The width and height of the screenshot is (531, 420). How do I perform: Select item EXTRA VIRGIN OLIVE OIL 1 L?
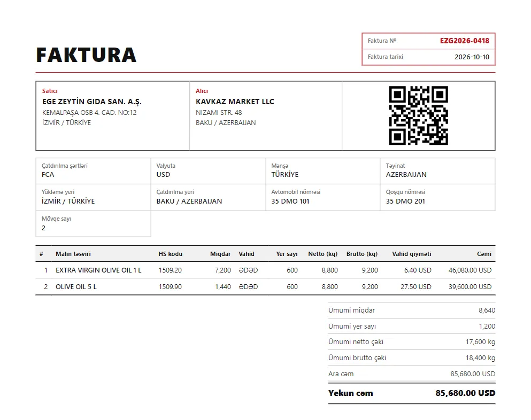(x=98, y=270)
